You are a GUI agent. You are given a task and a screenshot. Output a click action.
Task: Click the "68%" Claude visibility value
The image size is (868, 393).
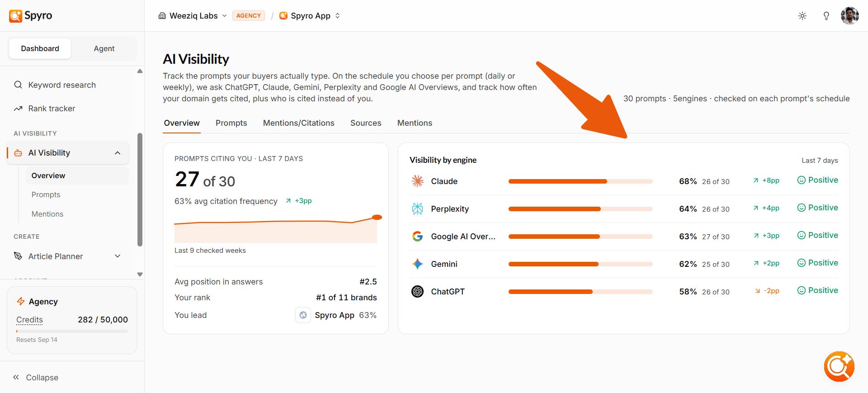tap(688, 181)
